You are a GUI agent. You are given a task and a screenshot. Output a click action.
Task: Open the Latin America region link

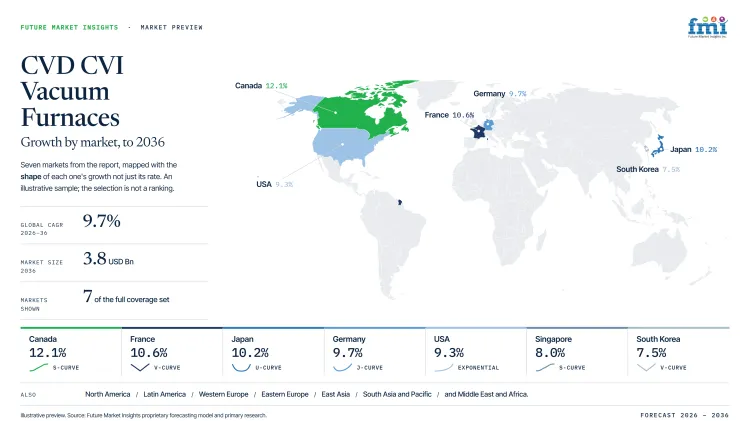[165, 394]
